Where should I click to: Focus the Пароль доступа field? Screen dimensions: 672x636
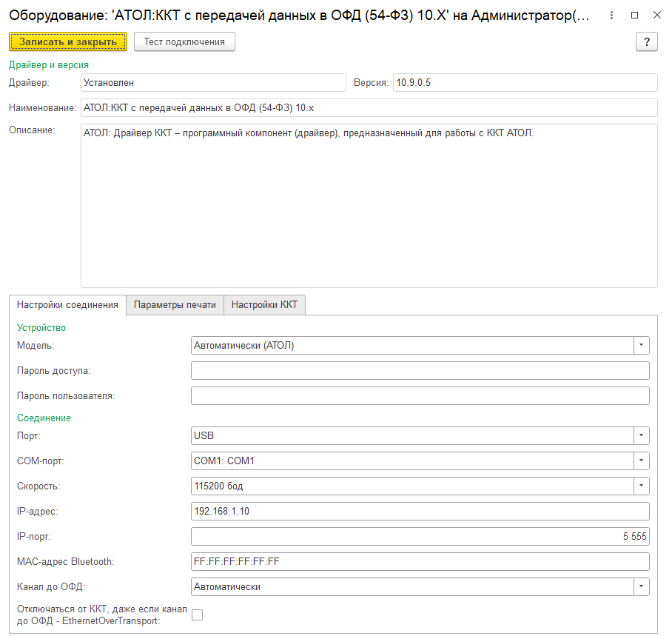pyautogui.click(x=420, y=370)
